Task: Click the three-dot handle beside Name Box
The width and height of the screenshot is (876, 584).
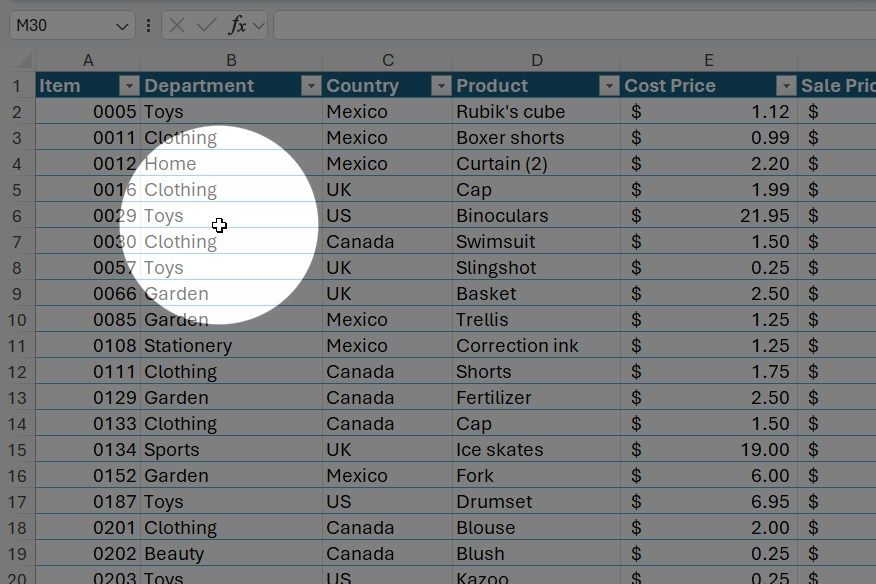Action: pyautogui.click(x=148, y=25)
